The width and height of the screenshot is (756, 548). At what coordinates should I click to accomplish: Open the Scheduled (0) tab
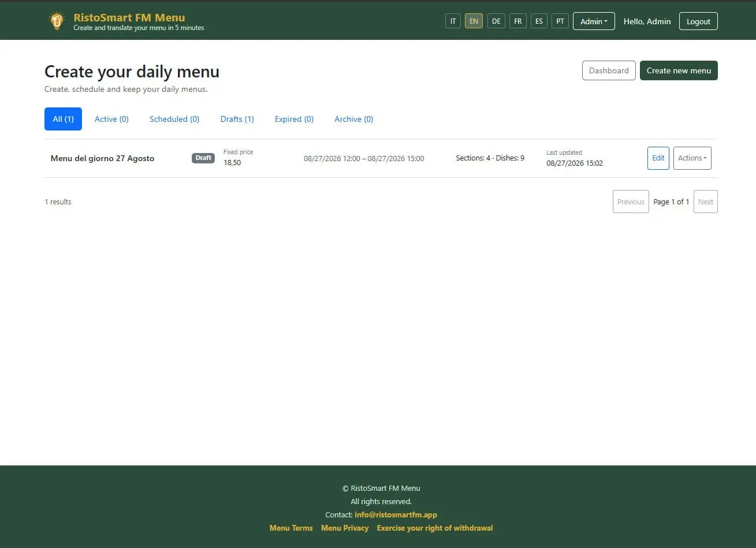174,119
